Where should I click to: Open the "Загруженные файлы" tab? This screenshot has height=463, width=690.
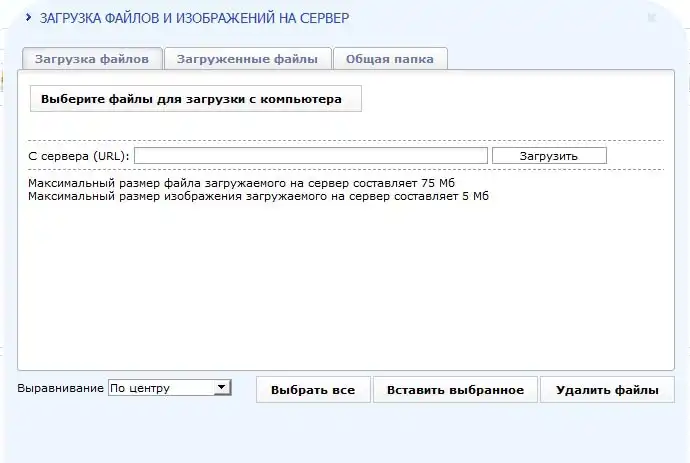point(247,59)
